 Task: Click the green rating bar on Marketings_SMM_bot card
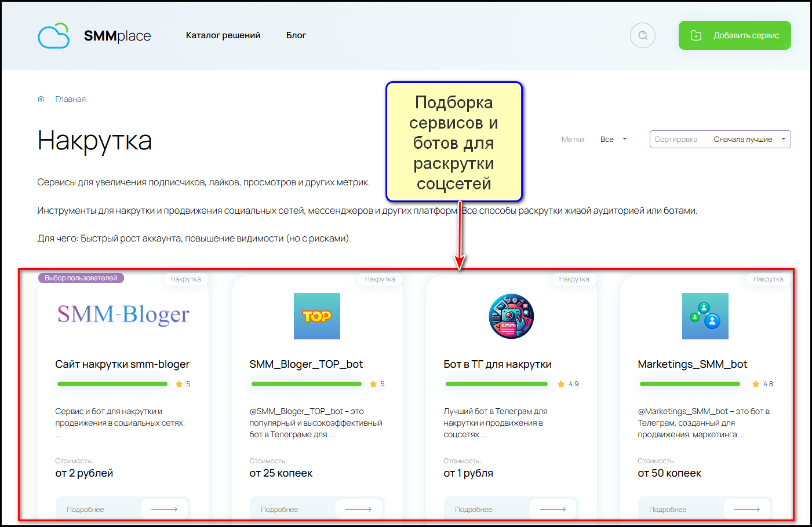[x=690, y=383]
